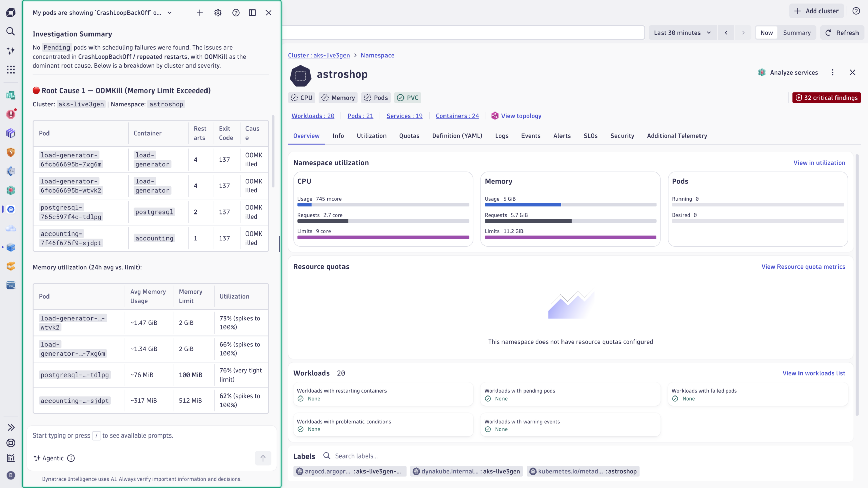The height and width of the screenshot is (488, 868).
Task: Toggle the PVC health chip
Action: pyautogui.click(x=408, y=98)
